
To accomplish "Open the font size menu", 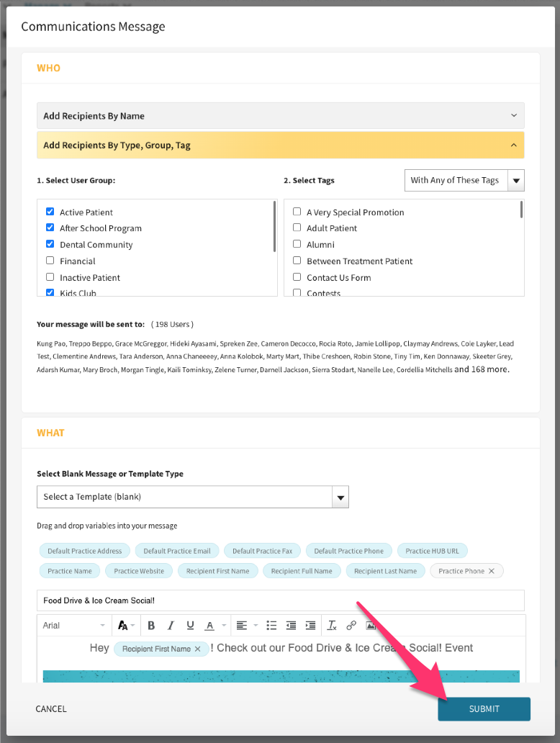I will tap(125, 626).
